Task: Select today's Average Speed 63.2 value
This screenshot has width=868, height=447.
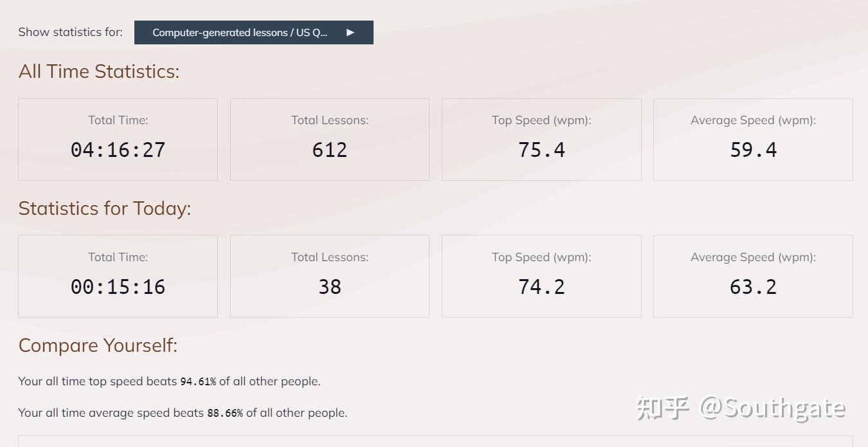Action: pos(753,287)
